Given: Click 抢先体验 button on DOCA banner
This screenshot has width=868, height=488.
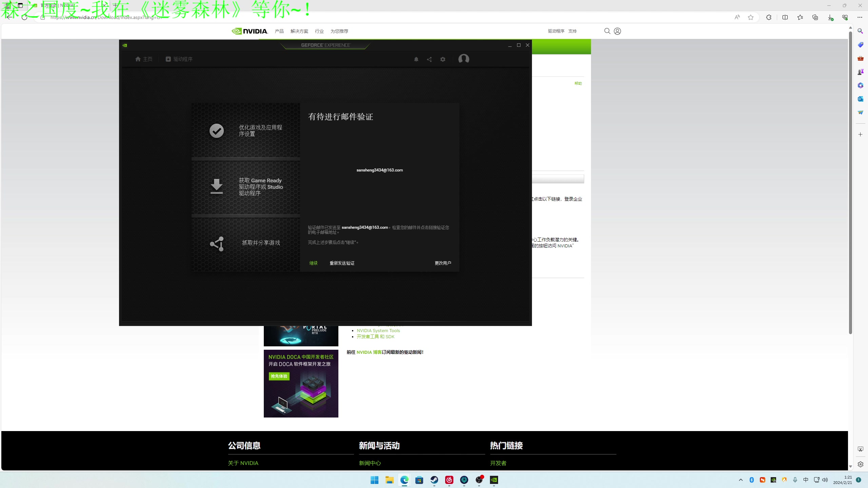Looking at the screenshot, I should pos(279,376).
